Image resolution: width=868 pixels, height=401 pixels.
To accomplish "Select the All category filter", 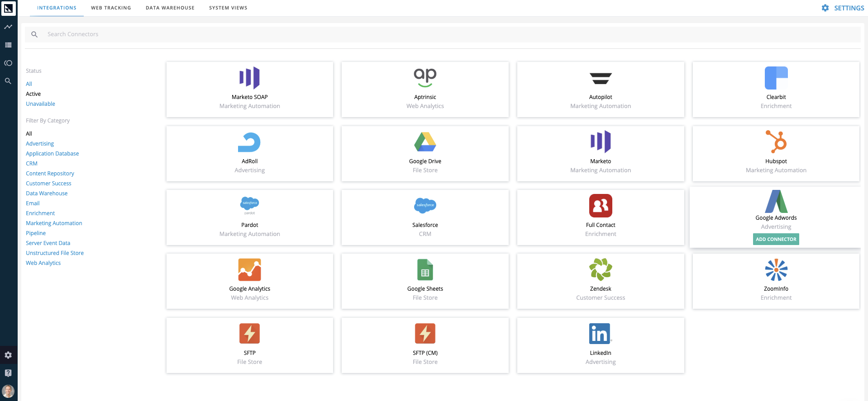I will 29,134.
